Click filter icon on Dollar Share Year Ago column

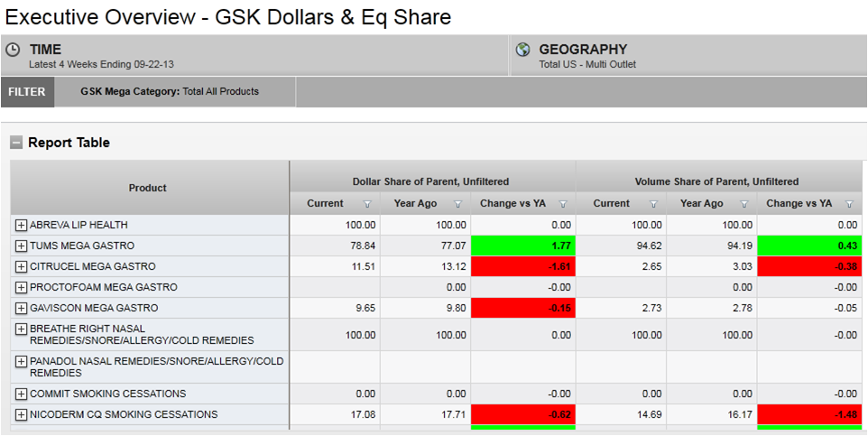[x=457, y=204]
